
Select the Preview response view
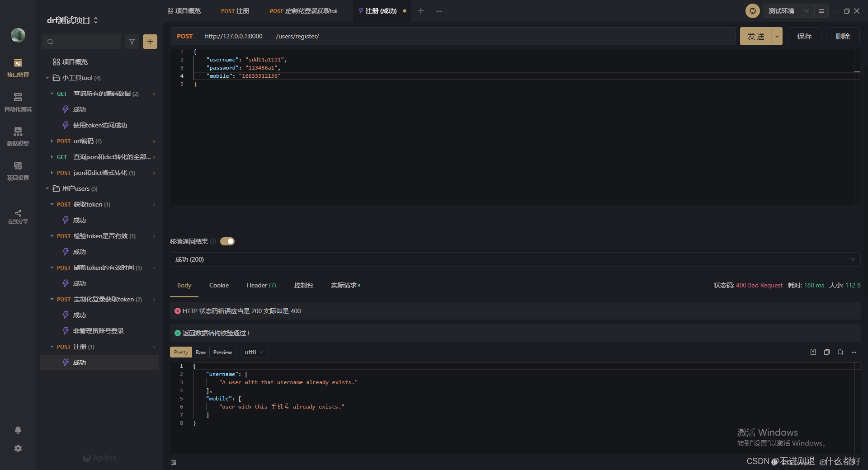pyautogui.click(x=222, y=352)
